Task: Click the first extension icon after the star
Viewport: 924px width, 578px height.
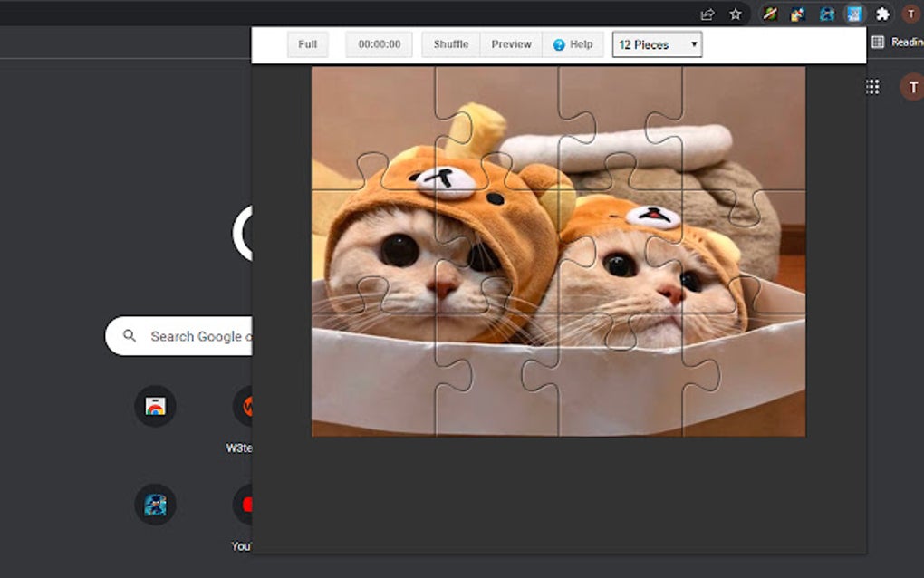Action: coord(769,14)
